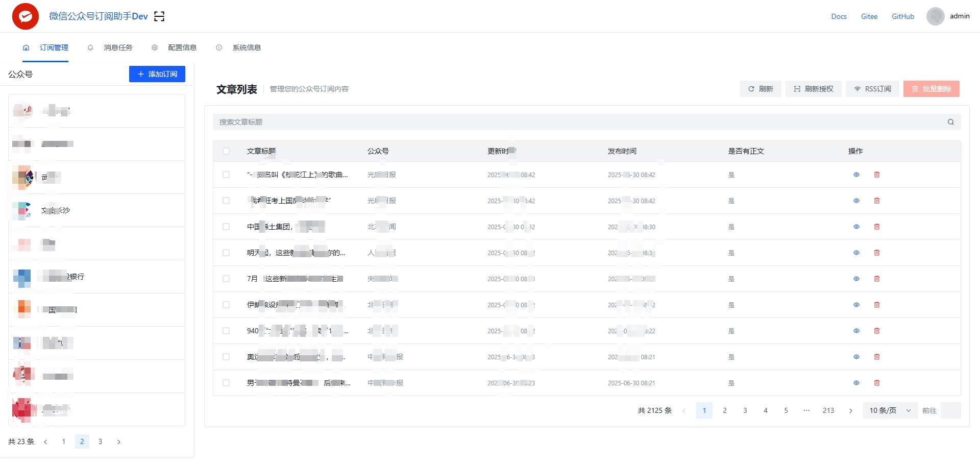Image resolution: width=980 pixels, height=466 pixels.
Task: Select the subscription ending with 沙
Action: coord(96,210)
